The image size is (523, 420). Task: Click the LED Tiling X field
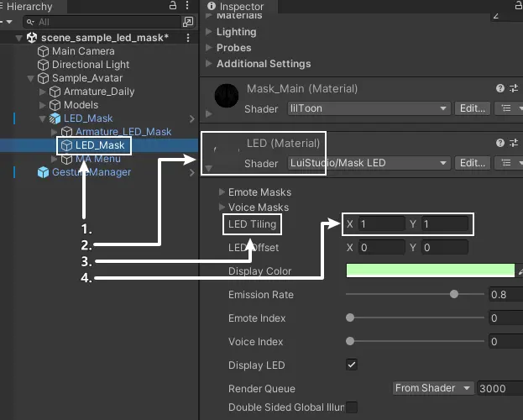coord(382,224)
